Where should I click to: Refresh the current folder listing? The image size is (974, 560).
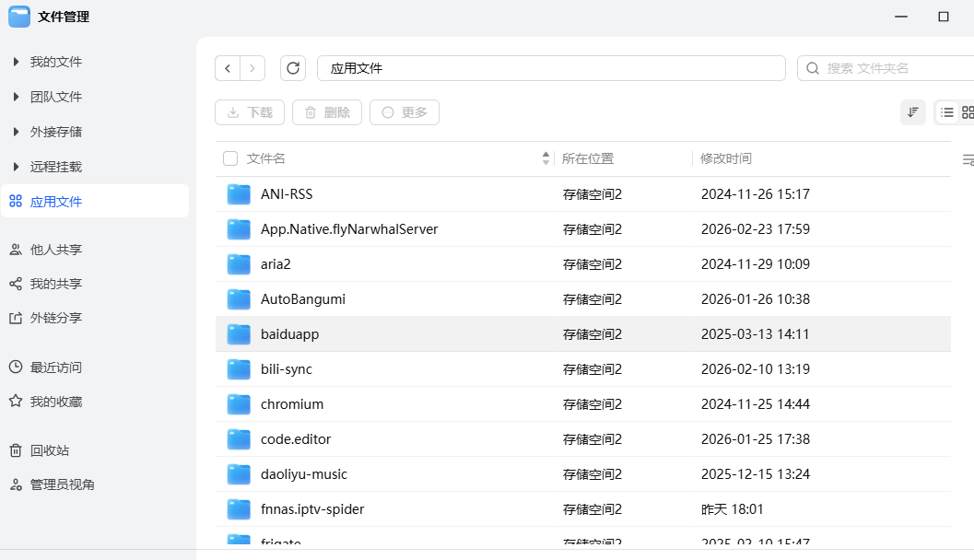click(293, 68)
